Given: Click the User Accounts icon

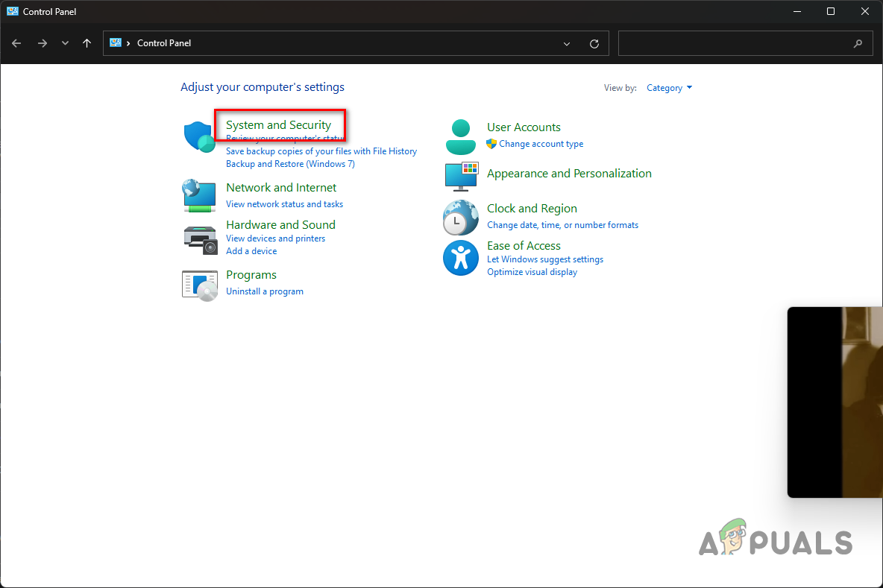Looking at the screenshot, I should pyautogui.click(x=460, y=136).
